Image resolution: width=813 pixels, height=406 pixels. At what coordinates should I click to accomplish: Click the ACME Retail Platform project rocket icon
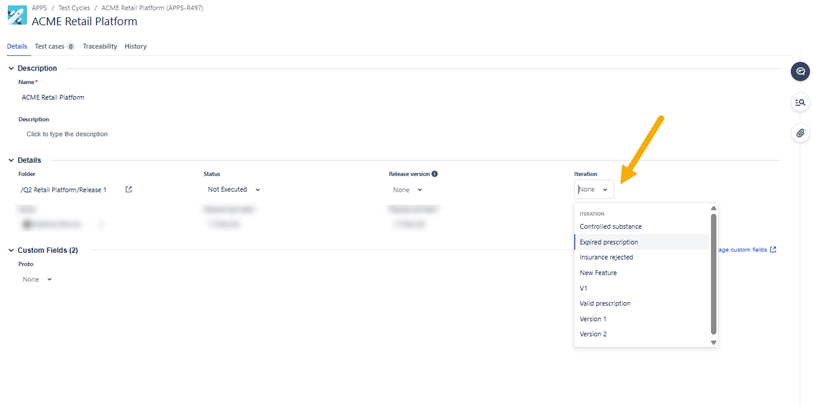click(17, 15)
